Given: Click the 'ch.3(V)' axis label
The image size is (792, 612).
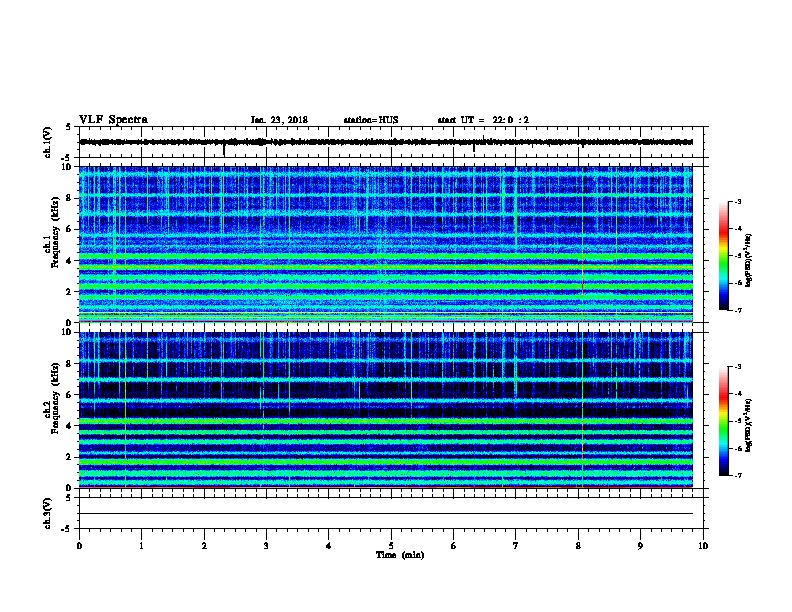Looking at the screenshot, I should click(x=47, y=513).
